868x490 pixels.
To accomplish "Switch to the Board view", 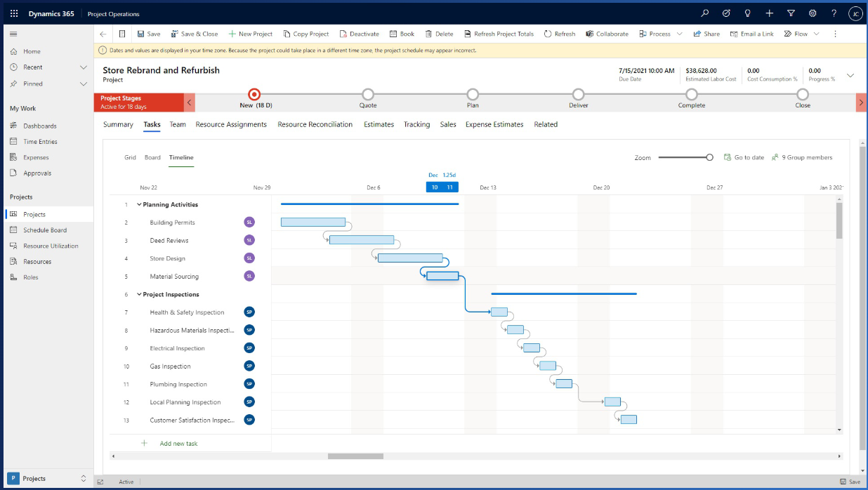I will click(152, 157).
